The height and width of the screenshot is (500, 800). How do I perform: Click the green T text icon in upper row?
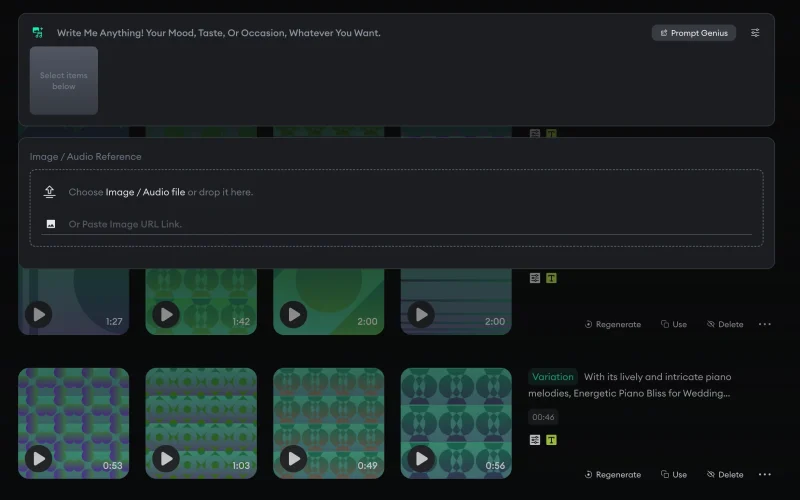[551, 278]
